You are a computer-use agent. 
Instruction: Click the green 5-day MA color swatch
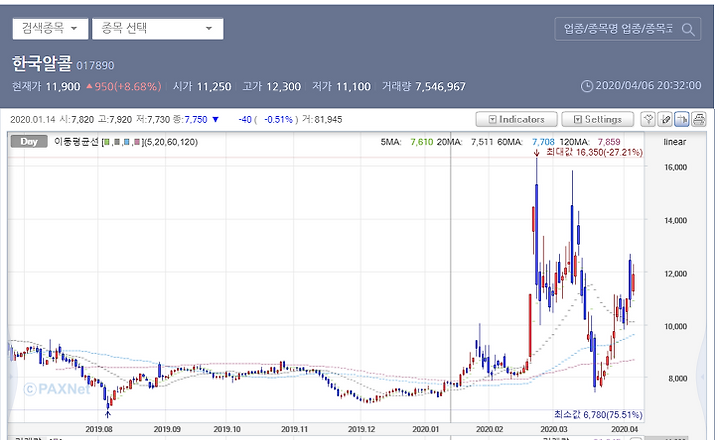coord(107,142)
